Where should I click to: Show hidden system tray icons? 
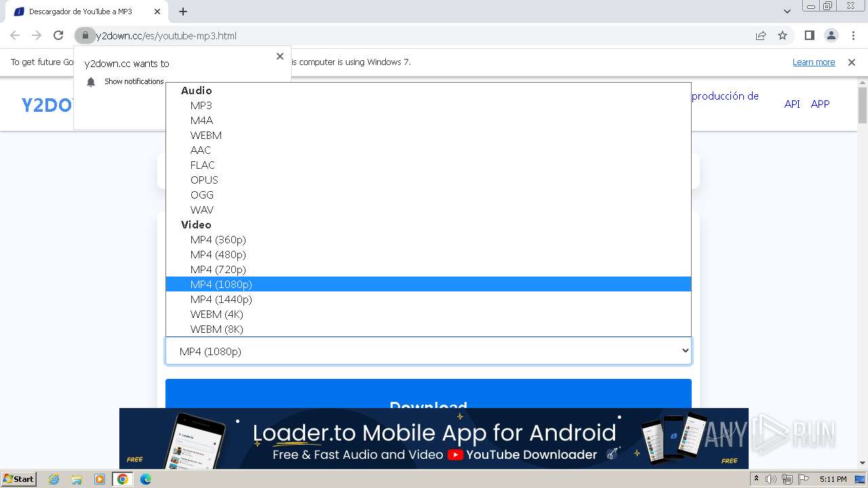point(756,479)
